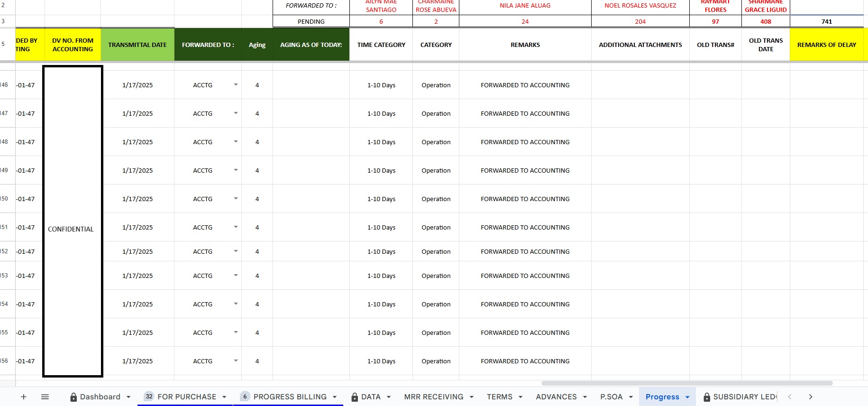Viewport: 868px width, 406px height.
Task: Open the Dashboard tab dropdown arrow
Action: point(128,397)
